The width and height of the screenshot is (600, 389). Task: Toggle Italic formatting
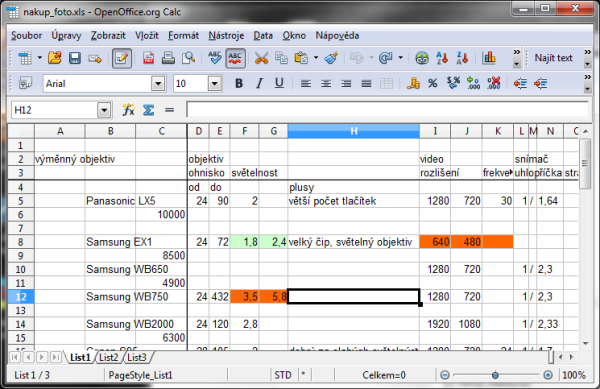pos(259,83)
